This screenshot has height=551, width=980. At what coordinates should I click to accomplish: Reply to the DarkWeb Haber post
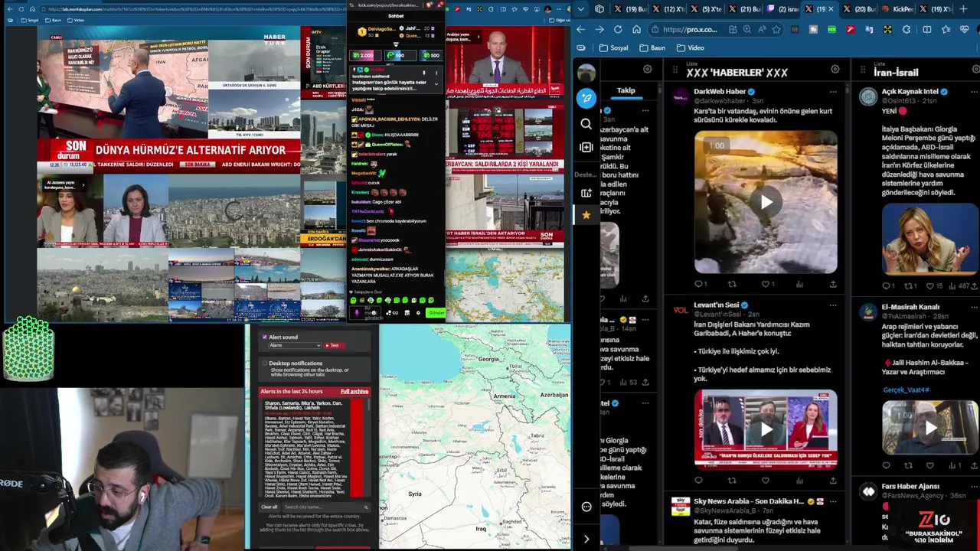coord(699,285)
